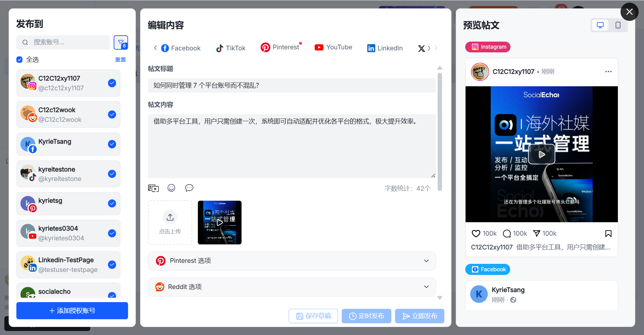Switch preview to mobile view icon
Image resolution: width=644 pixels, height=335 pixels.
(x=618, y=25)
